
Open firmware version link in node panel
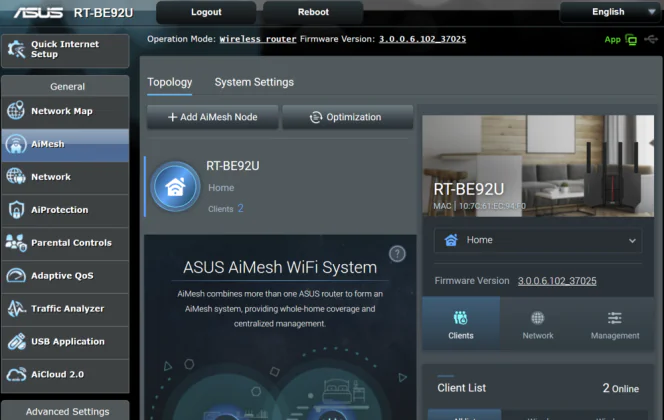[x=557, y=281]
